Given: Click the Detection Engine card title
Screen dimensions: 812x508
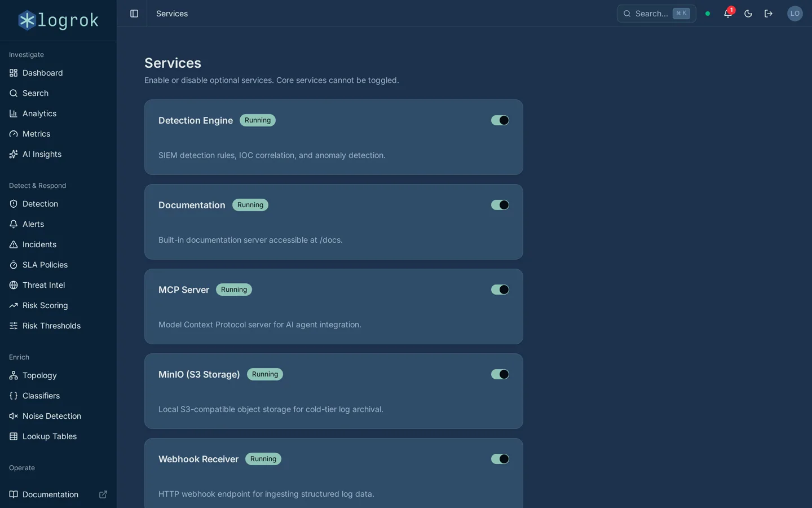Looking at the screenshot, I should pyautogui.click(x=196, y=120).
